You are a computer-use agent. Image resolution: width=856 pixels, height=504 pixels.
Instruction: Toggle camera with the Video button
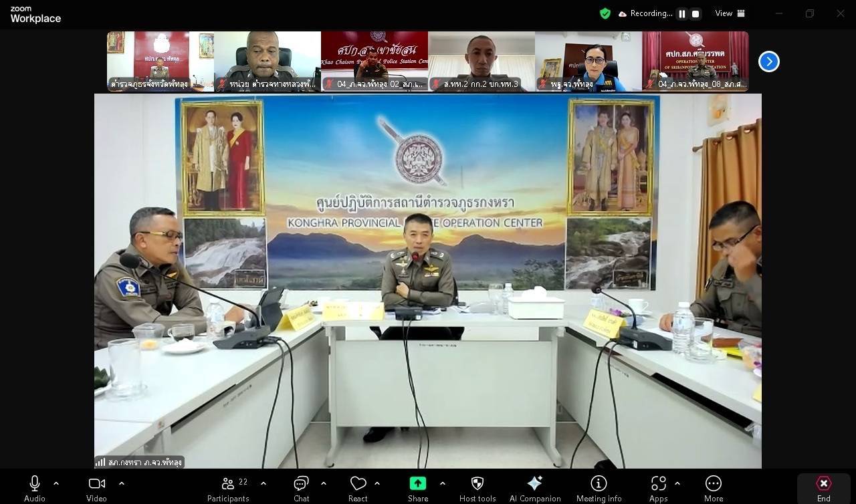point(96,488)
